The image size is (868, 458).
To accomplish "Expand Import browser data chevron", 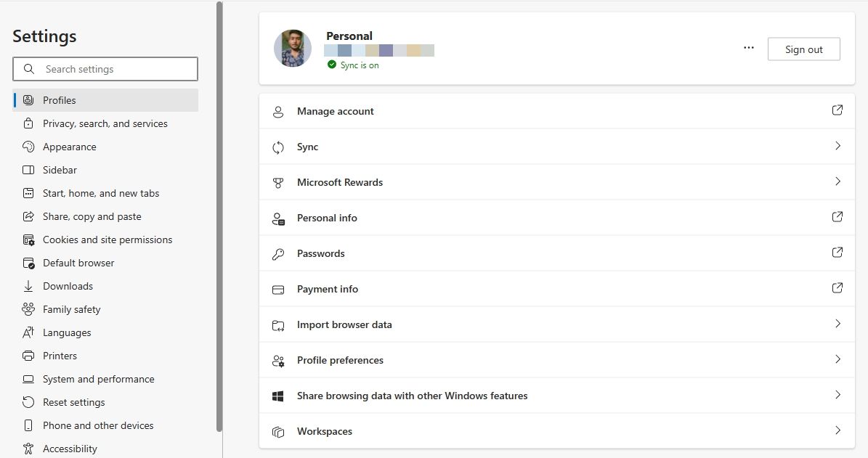I will point(837,324).
